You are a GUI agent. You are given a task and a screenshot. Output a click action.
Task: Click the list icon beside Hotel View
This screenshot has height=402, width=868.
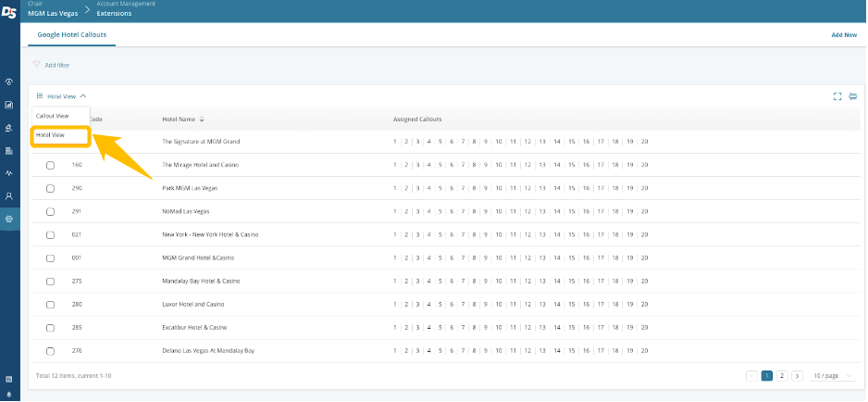tap(40, 96)
